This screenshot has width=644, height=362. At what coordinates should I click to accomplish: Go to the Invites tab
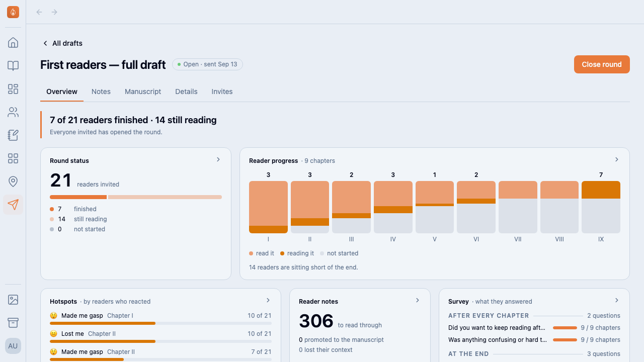222,92
